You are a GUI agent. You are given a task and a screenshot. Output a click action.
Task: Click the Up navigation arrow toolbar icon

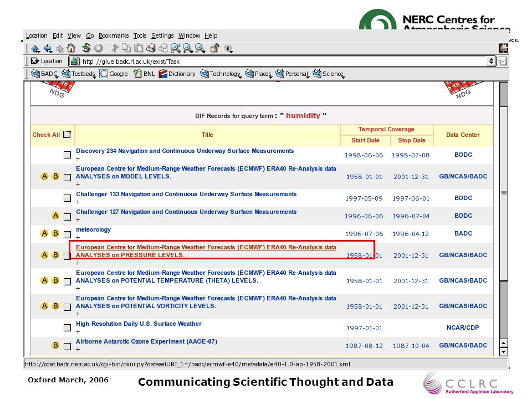(x=35, y=49)
